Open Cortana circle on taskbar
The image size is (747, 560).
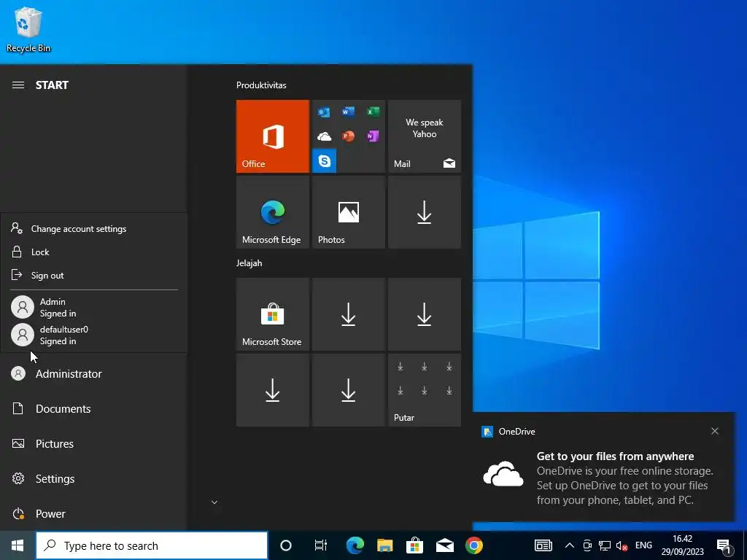point(286,545)
